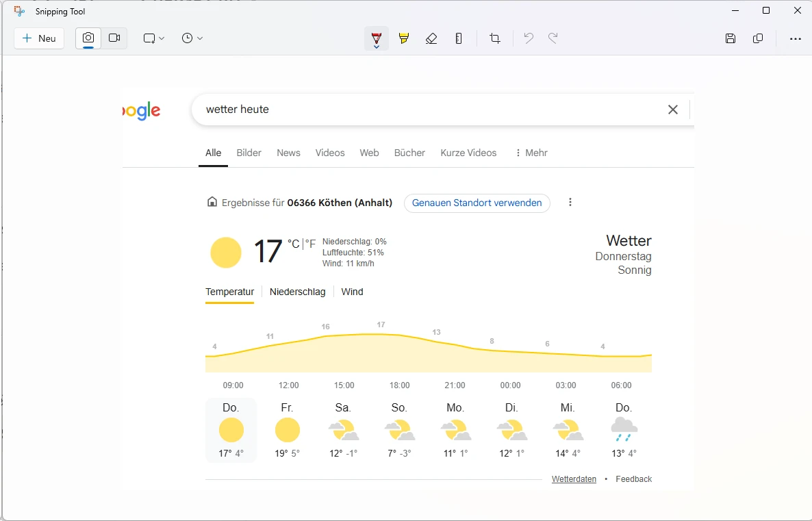Expand the snipping shape mode dropdown

[x=154, y=38]
